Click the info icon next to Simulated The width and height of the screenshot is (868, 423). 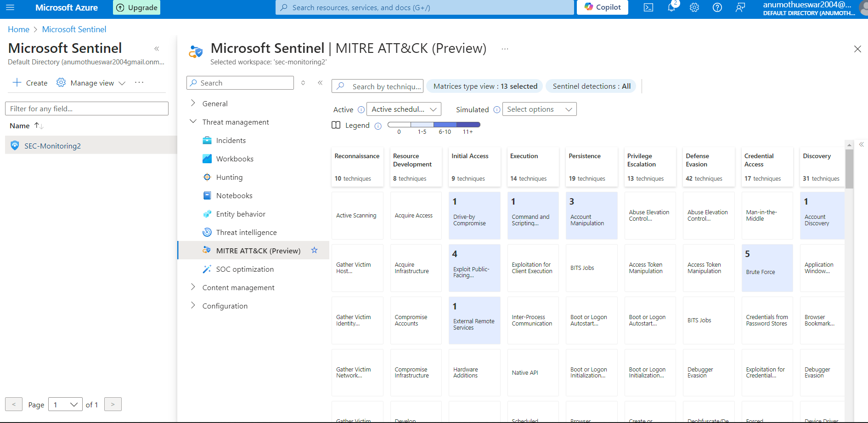point(496,109)
